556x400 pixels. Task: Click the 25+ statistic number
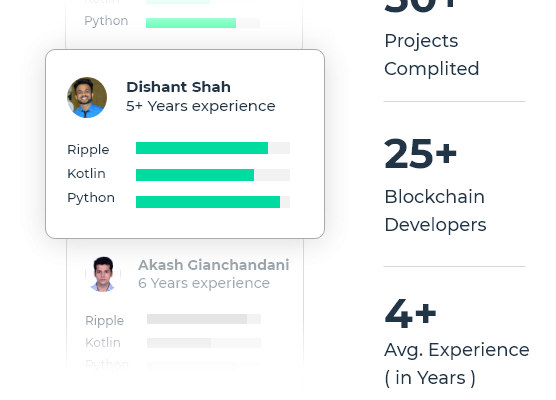pyautogui.click(x=421, y=154)
